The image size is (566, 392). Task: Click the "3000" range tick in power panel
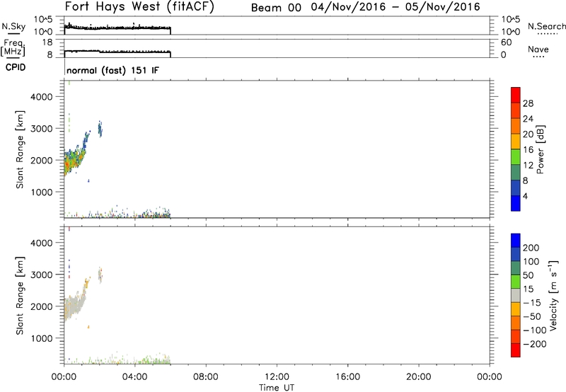point(41,129)
